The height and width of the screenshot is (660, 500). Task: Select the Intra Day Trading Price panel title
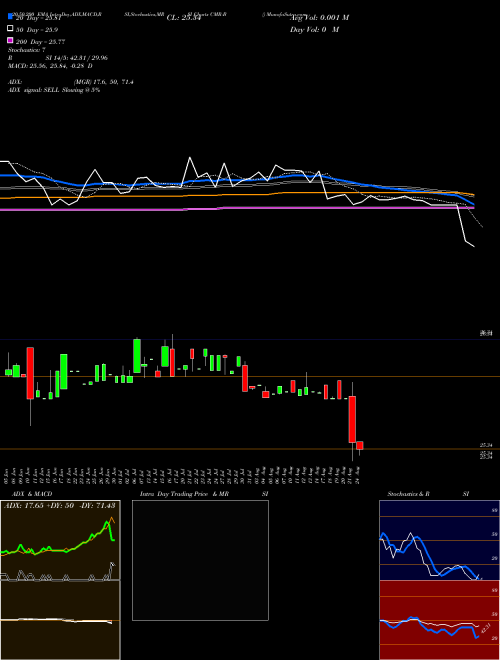[x=184, y=494]
